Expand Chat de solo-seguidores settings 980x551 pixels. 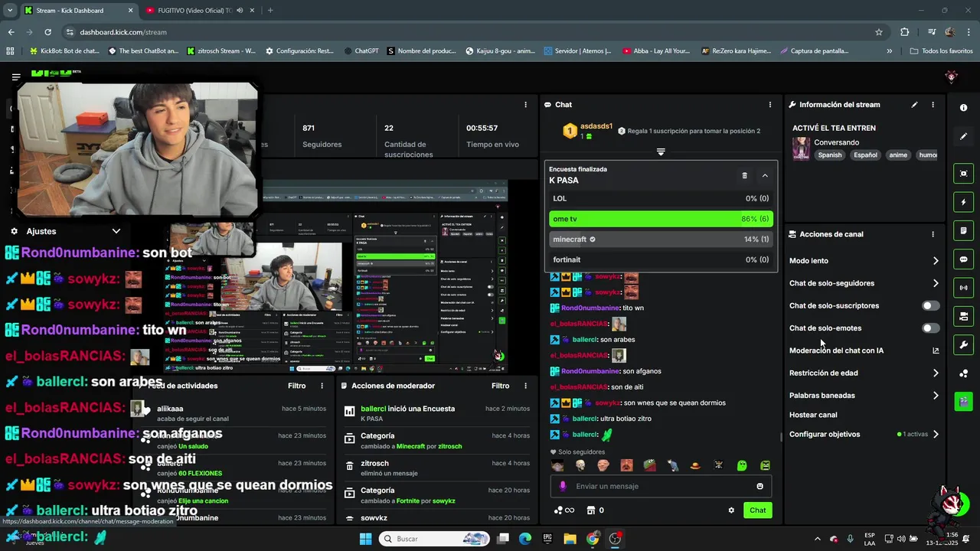936,283
